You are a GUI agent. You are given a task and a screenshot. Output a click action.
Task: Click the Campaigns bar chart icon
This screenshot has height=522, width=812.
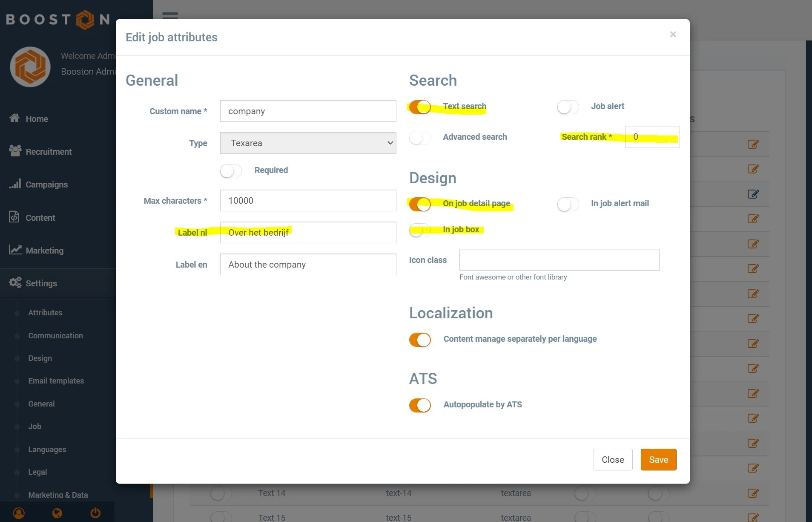tap(15, 184)
